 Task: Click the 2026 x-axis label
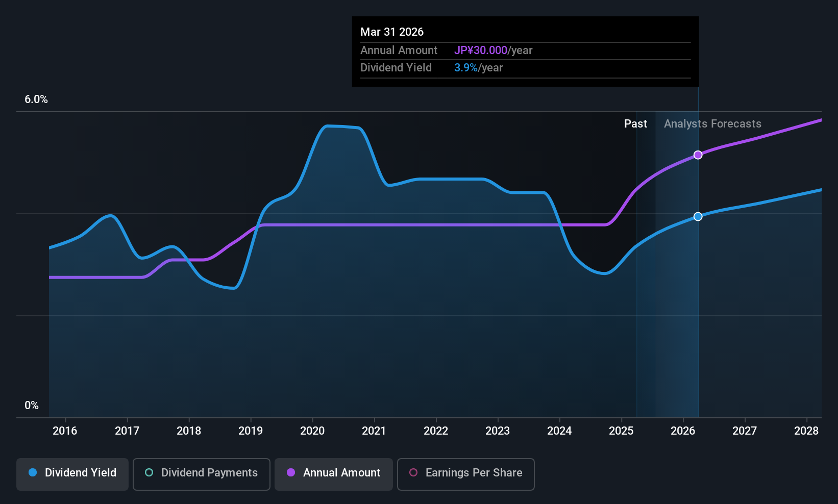click(x=683, y=431)
